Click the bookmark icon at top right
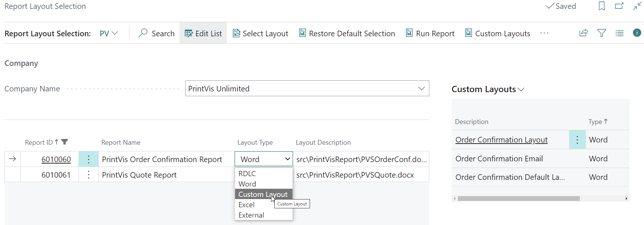The height and width of the screenshot is (225, 644). pyautogui.click(x=601, y=6)
